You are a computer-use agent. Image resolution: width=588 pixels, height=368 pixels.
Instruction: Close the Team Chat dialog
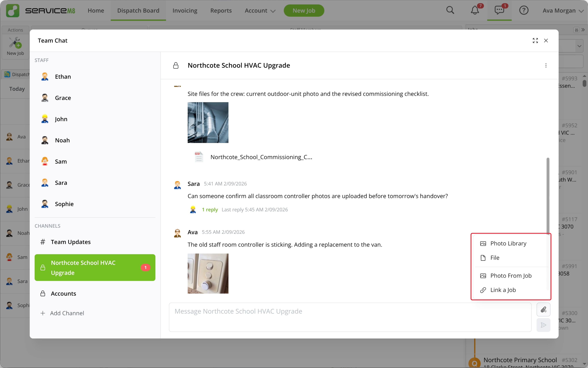point(546,40)
